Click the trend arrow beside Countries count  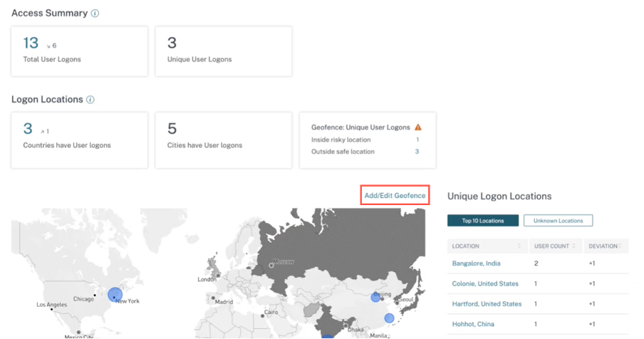click(43, 132)
